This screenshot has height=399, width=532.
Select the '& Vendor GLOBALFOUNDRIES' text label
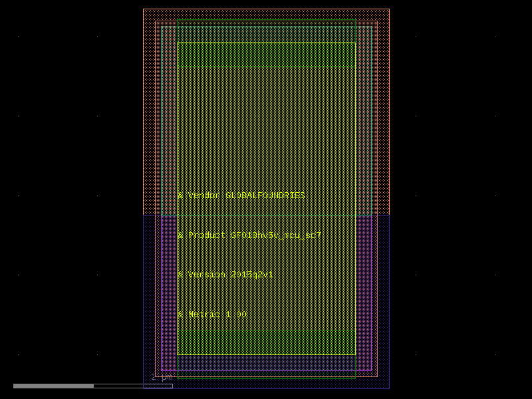(241, 196)
